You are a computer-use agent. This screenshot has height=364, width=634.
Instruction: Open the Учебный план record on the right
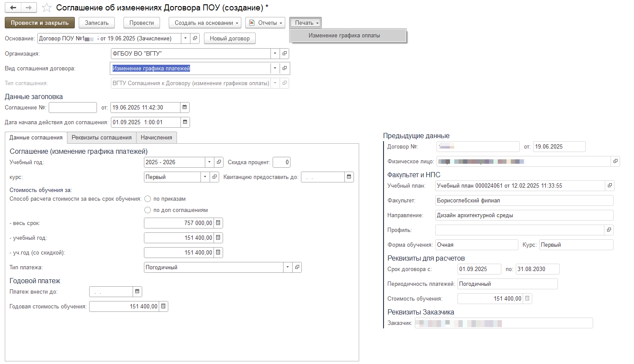[610, 185]
